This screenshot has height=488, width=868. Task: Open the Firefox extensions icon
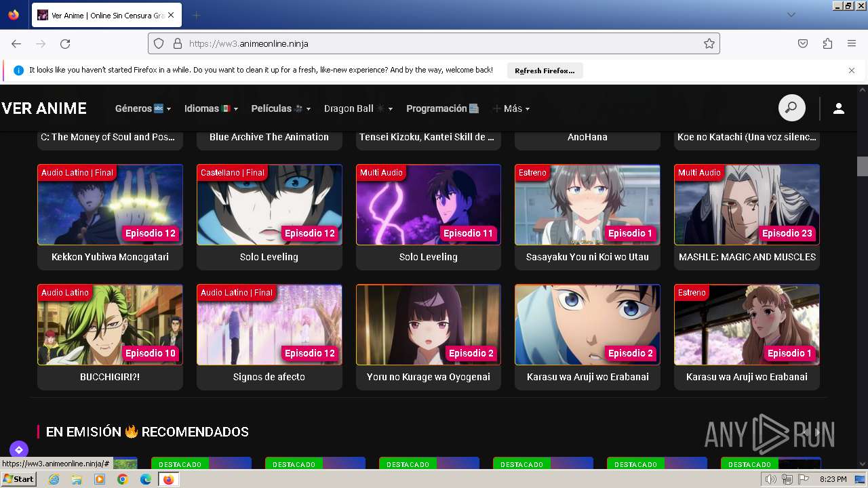[x=827, y=43]
